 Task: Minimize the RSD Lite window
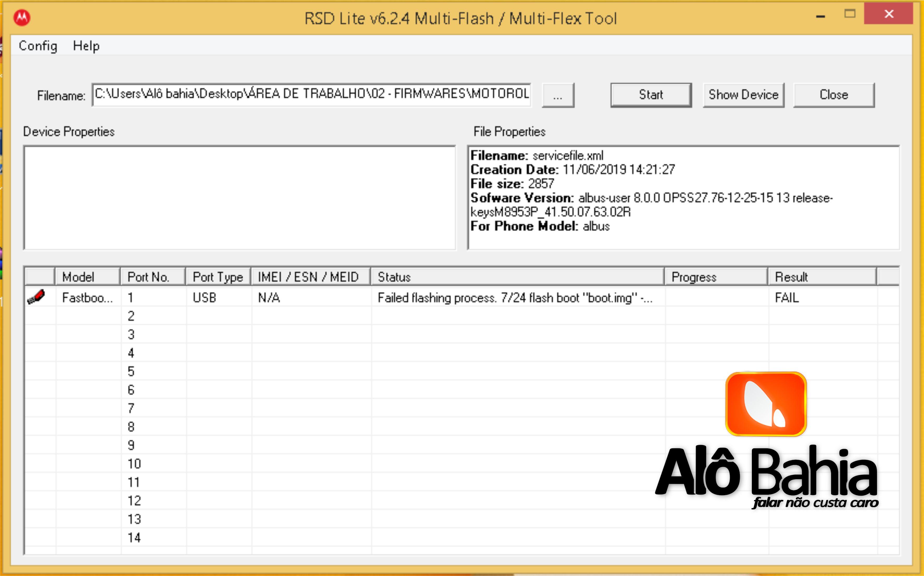pyautogui.click(x=821, y=16)
